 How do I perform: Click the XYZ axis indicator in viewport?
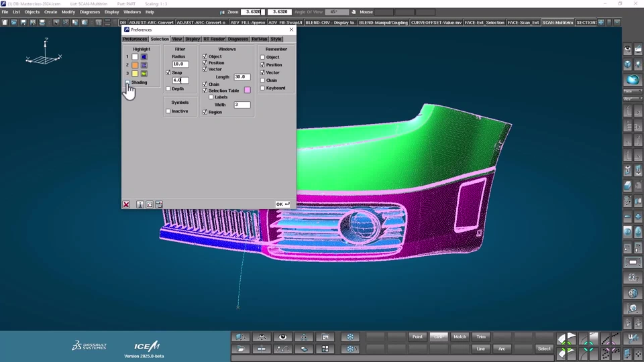(44, 54)
